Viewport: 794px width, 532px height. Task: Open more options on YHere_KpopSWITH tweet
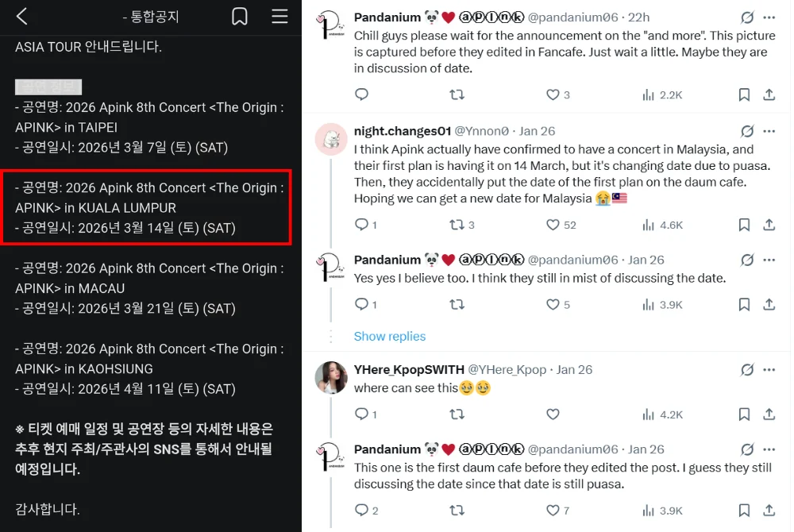(769, 369)
